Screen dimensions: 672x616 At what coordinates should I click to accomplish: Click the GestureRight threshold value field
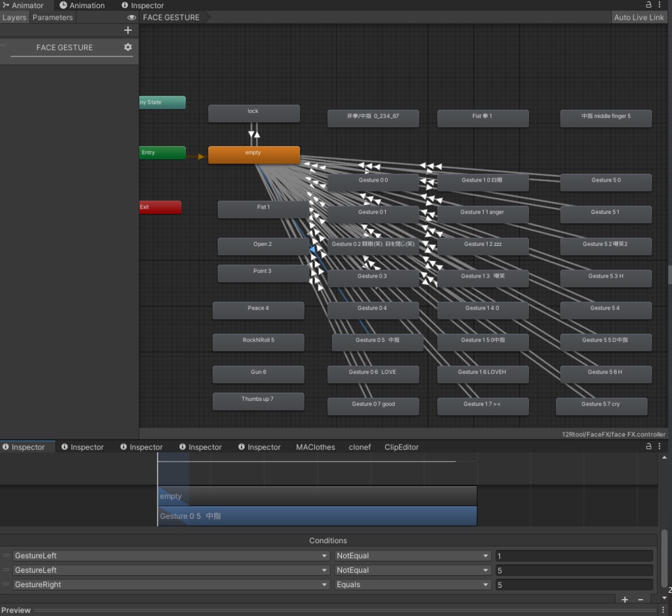pyautogui.click(x=574, y=585)
